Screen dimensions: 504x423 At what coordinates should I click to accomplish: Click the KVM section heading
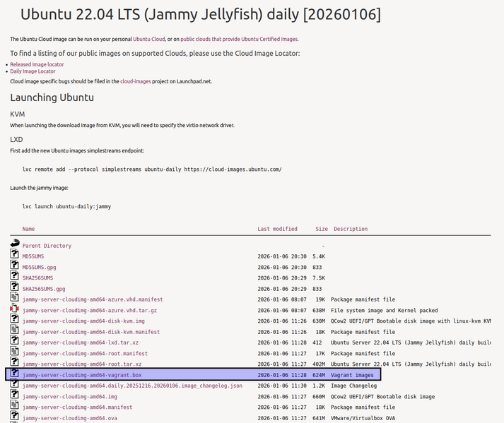(18, 114)
